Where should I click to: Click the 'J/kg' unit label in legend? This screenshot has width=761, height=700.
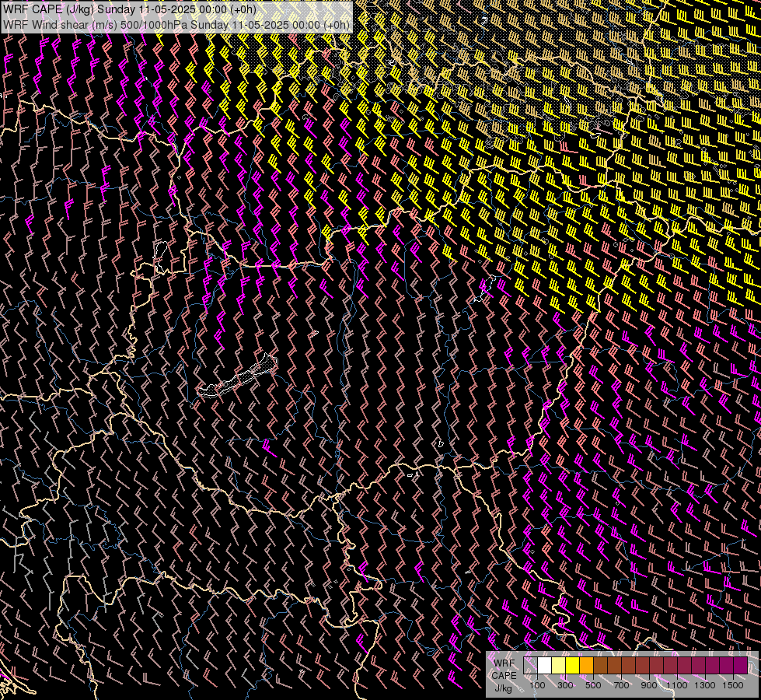503,688
